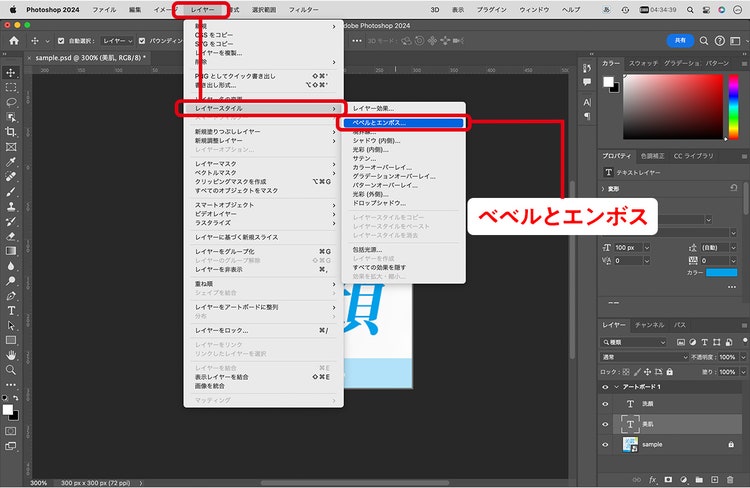Select the Eraser tool
The width and height of the screenshot is (750, 488).
[11, 236]
